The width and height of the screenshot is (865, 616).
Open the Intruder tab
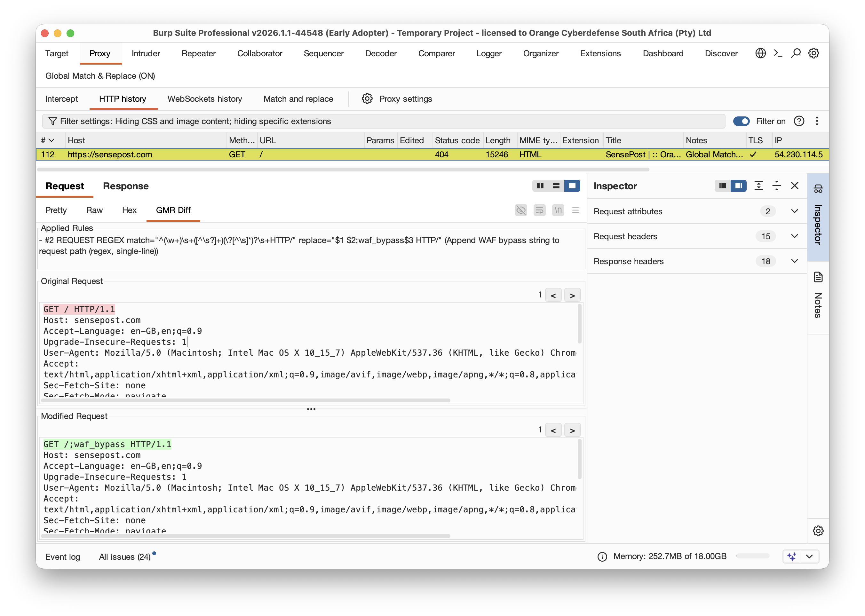click(x=146, y=53)
